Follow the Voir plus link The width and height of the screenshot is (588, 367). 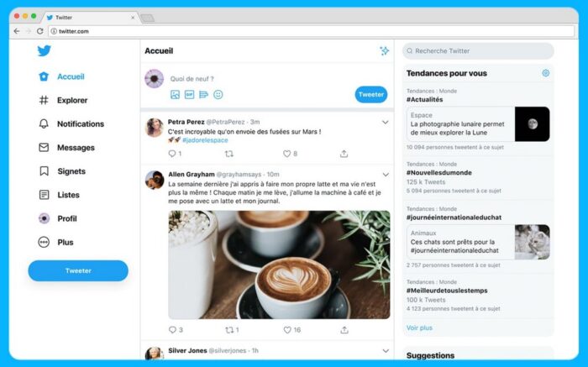click(x=419, y=328)
